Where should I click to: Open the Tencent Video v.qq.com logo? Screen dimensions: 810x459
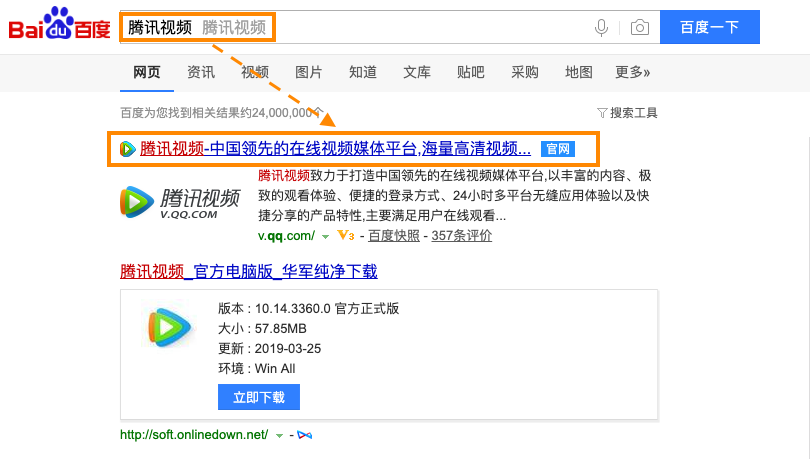click(180, 202)
